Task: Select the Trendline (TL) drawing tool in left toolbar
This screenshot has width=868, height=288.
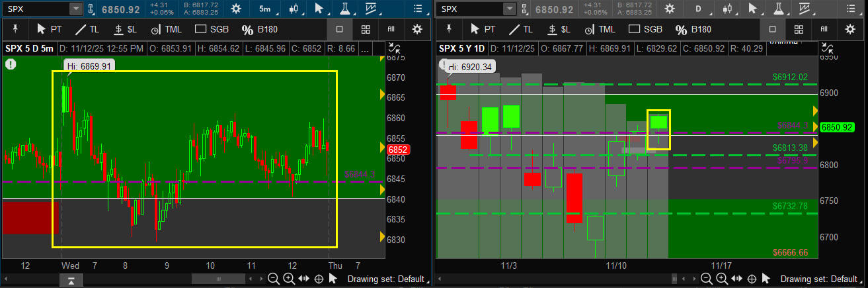Action: (87, 29)
